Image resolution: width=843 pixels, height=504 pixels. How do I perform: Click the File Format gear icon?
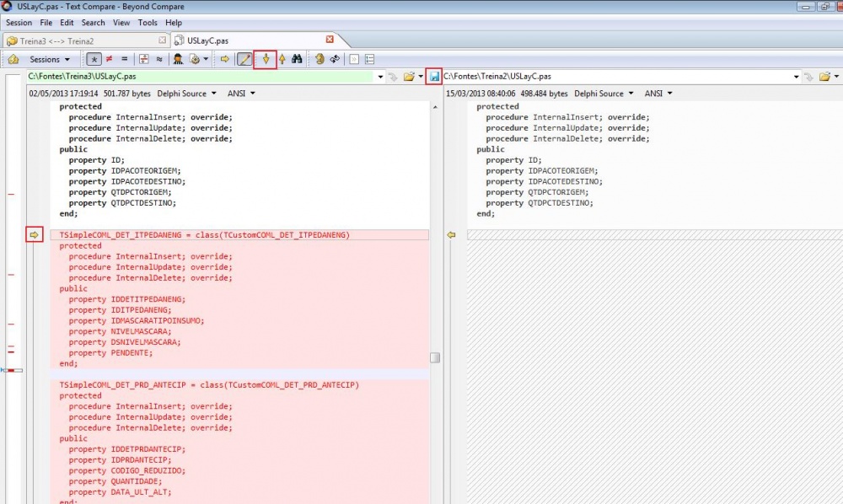195,59
